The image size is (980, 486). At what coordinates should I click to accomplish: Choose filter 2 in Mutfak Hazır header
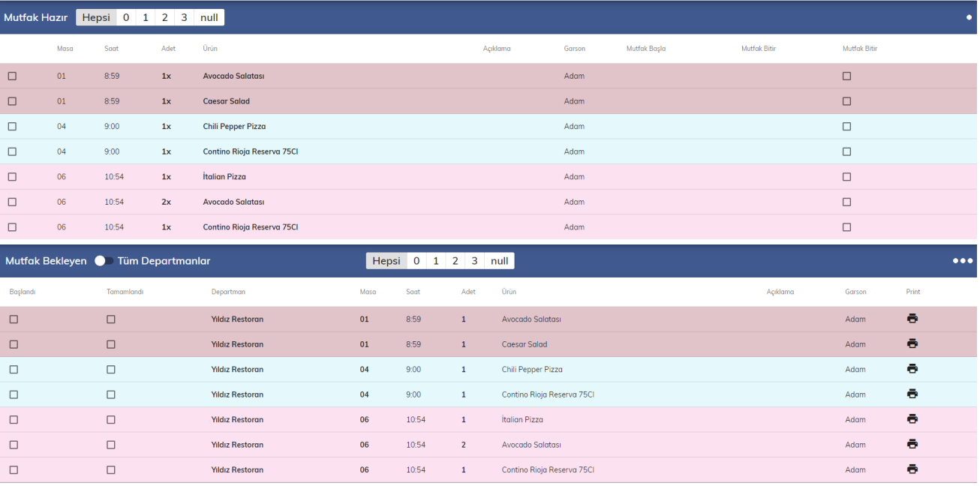click(x=164, y=17)
